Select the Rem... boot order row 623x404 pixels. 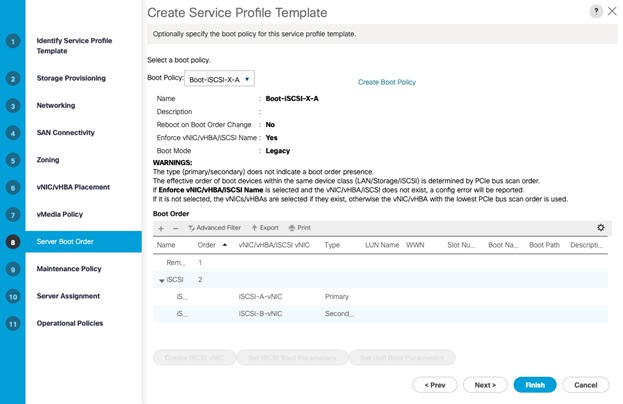(x=380, y=263)
